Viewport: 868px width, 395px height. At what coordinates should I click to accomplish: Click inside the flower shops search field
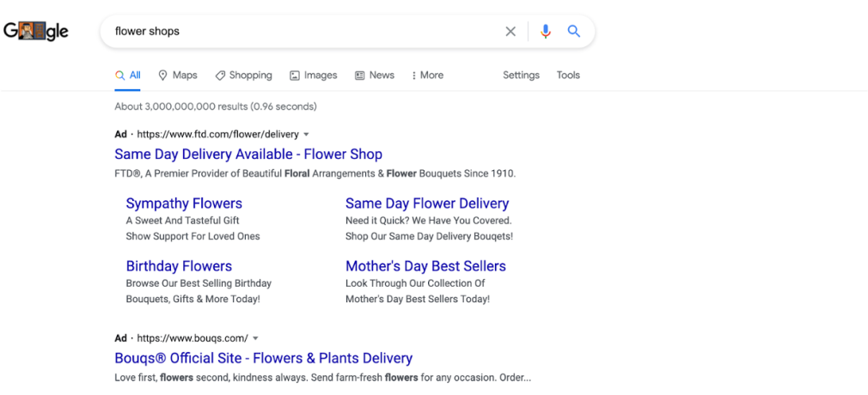click(x=301, y=32)
